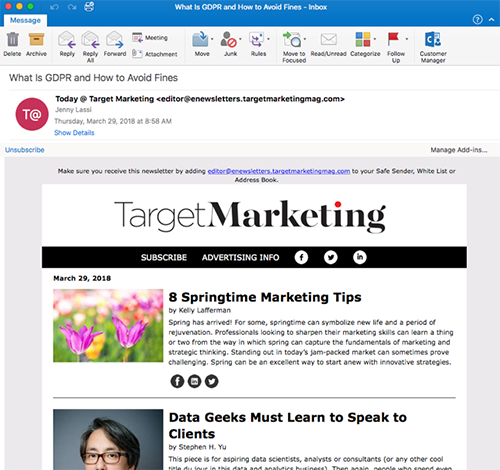This screenshot has width=500, height=470.
Task: Click the Move folder icon
Action: [x=200, y=39]
